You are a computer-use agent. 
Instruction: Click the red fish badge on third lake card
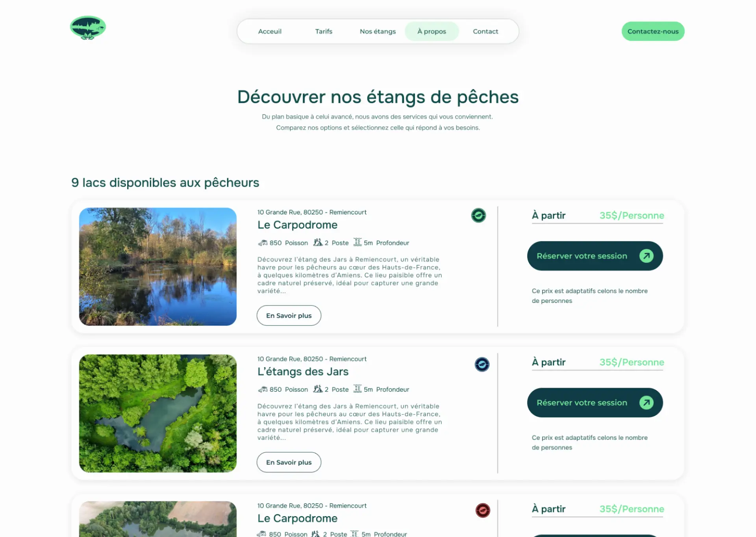483,510
